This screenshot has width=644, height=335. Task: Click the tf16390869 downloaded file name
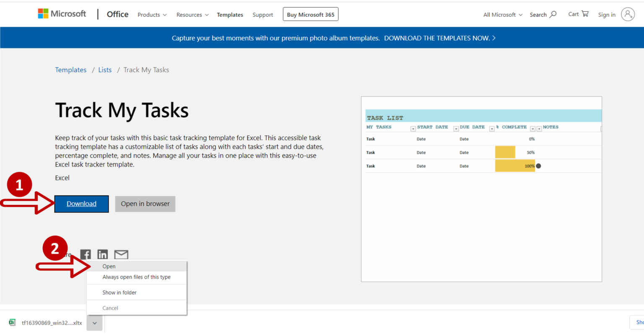pos(51,322)
